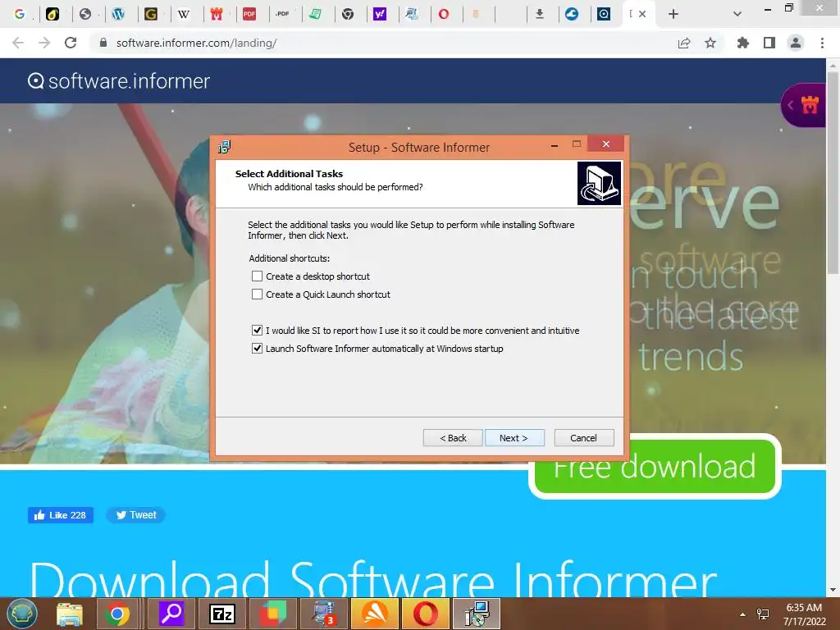Go forward in browser history
This screenshot has height=630, width=840.
pos(44,43)
